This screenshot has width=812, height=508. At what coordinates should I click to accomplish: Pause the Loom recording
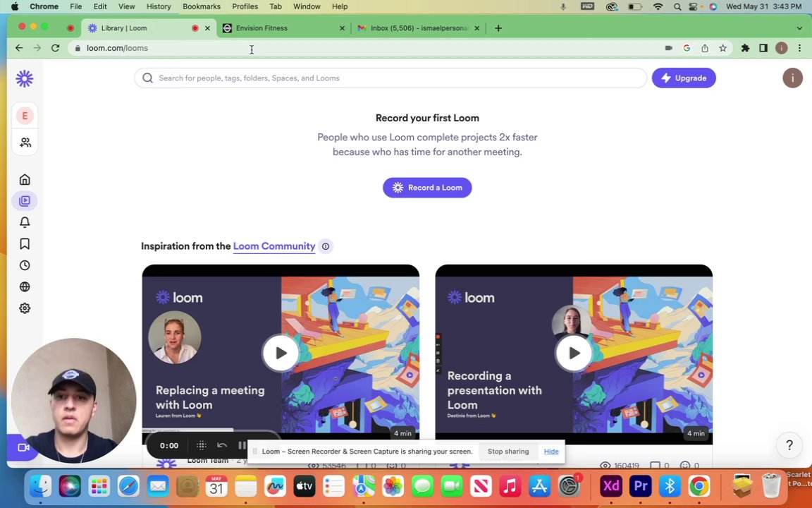[x=242, y=445]
